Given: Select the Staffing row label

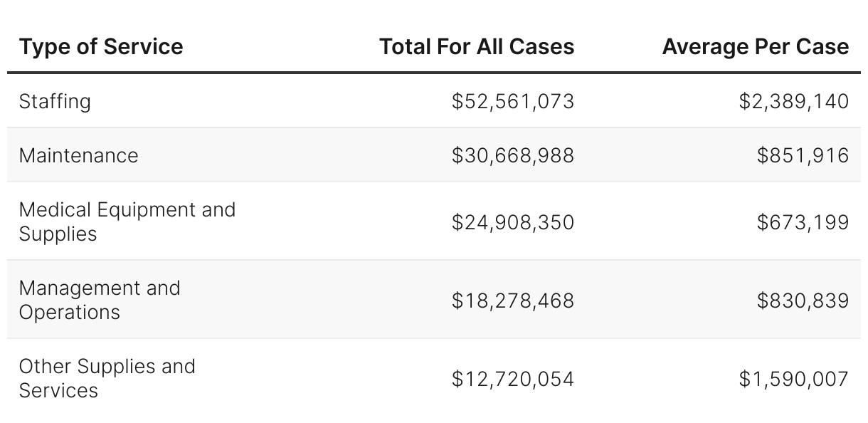Looking at the screenshot, I should coord(55,101).
